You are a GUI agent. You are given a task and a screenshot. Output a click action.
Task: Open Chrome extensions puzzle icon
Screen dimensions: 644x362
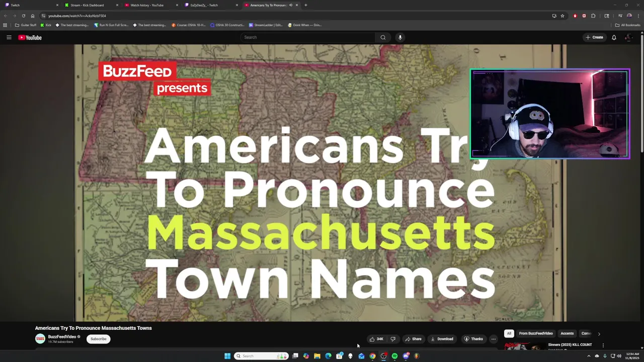(x=593, y=16)
